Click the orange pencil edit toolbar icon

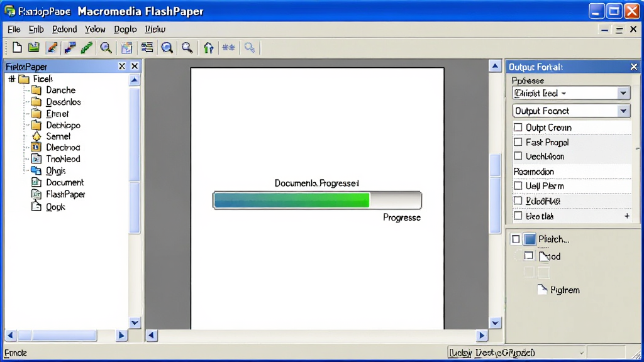pos(52,48)
